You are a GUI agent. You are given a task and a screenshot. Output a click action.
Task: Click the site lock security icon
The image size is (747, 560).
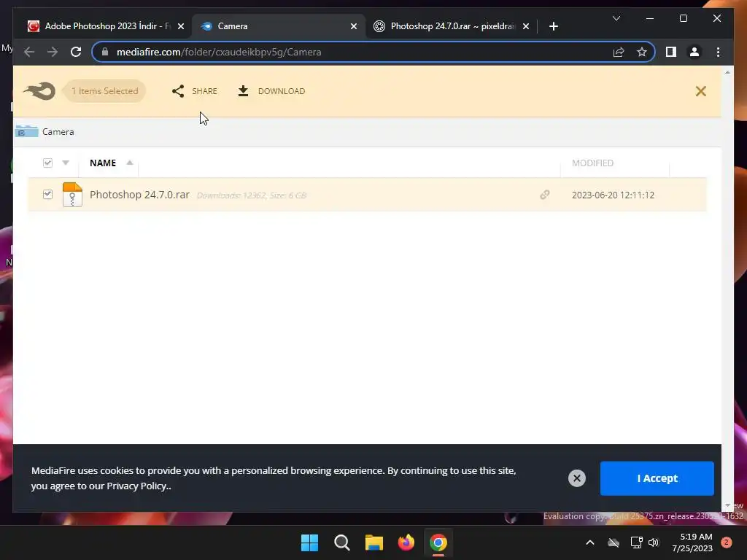(x=105, y=52)
